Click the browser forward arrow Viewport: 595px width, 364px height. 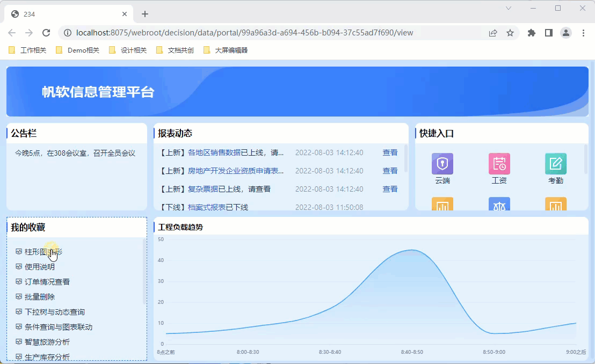(29, 33)
